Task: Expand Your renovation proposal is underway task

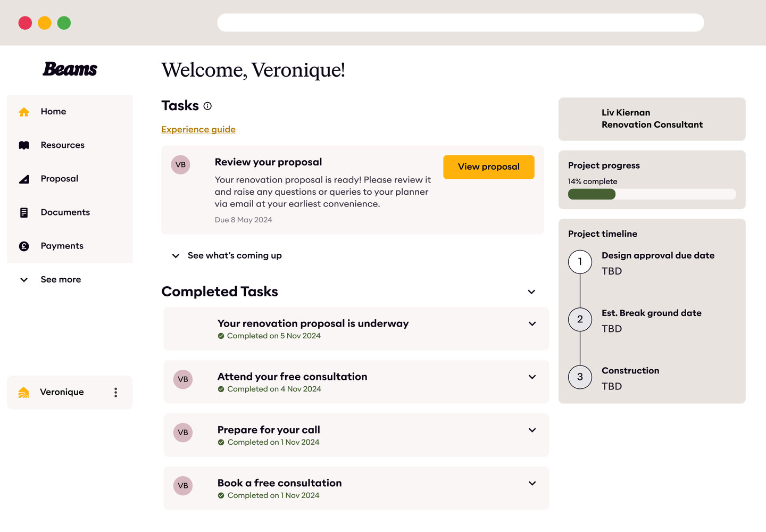Action: pos(532,324)
